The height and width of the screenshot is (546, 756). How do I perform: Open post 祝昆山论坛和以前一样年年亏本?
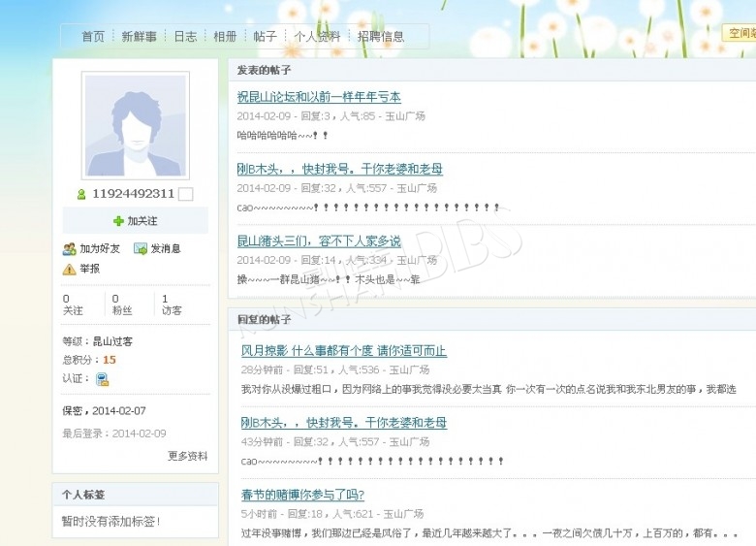click(x=319, y=97)
